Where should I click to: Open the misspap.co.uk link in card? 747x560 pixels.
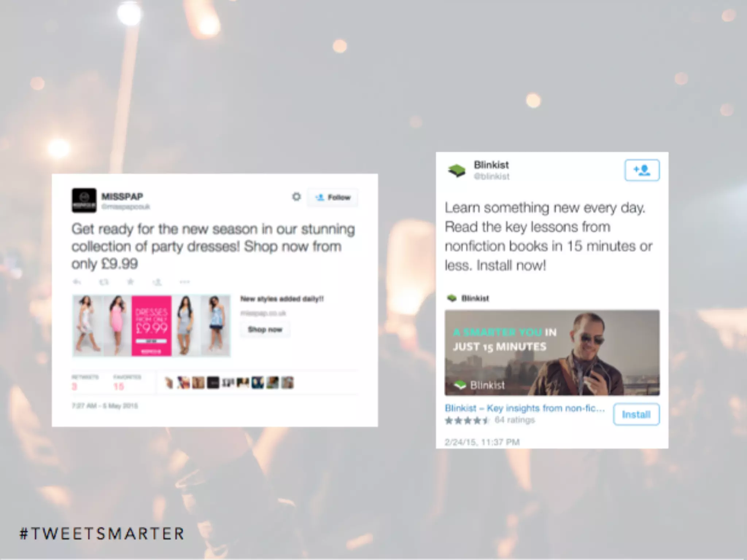coord(263,313)
